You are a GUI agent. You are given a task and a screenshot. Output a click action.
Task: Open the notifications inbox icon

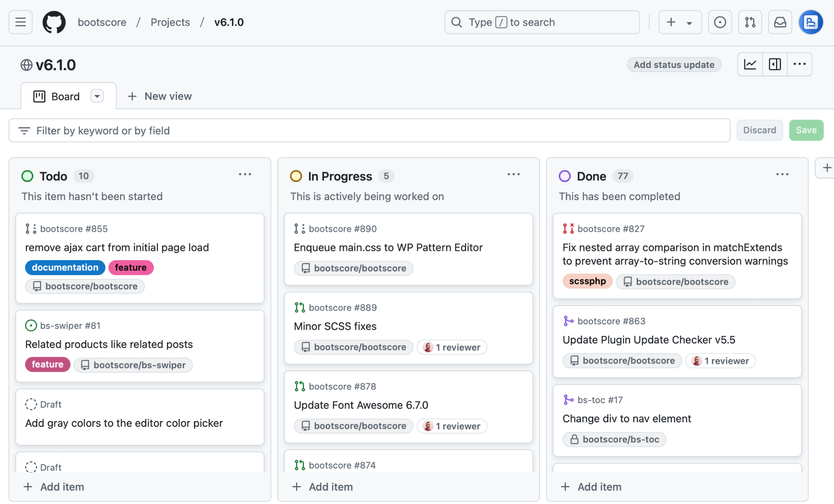point(780,22)
